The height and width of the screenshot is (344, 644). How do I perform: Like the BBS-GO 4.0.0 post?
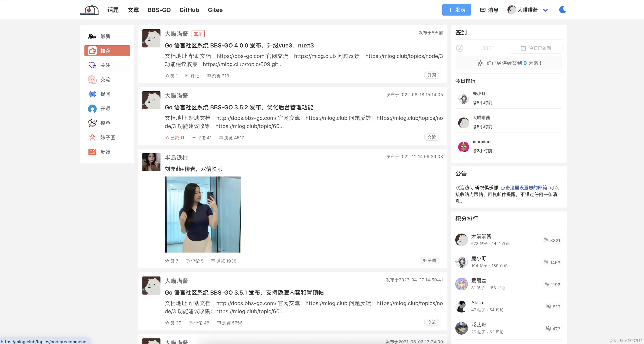coord(171,76)
